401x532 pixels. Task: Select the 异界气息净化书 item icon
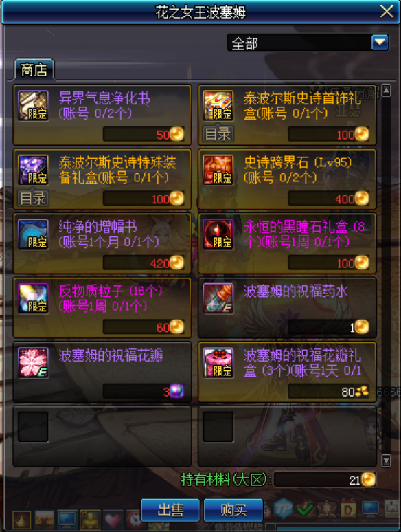coord(33,106)
